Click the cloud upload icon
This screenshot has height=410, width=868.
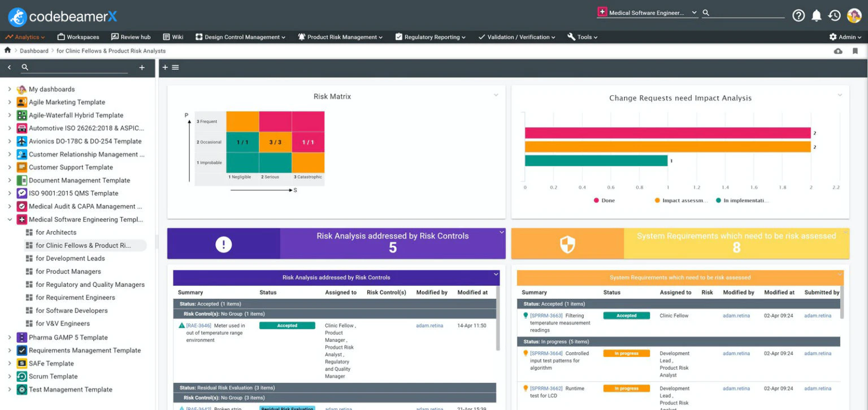838,51
